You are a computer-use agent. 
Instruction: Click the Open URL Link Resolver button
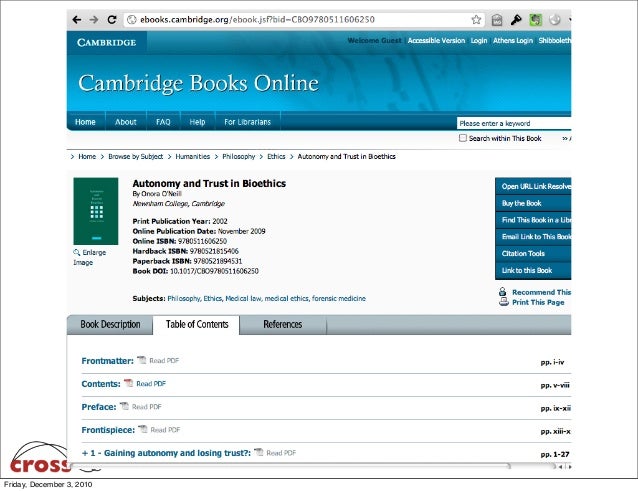pos(533,186)
